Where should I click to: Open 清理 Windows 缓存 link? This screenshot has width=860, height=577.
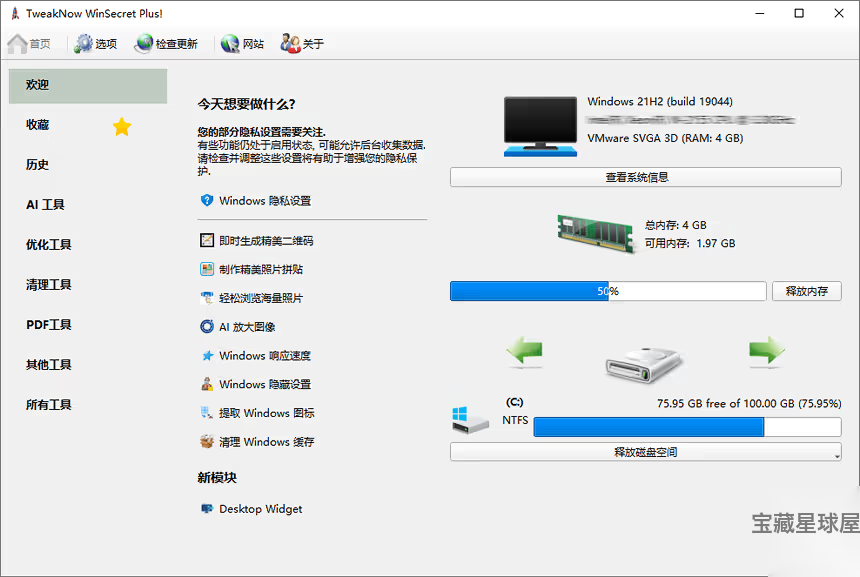pyautogui.click(x=267, y=442)
